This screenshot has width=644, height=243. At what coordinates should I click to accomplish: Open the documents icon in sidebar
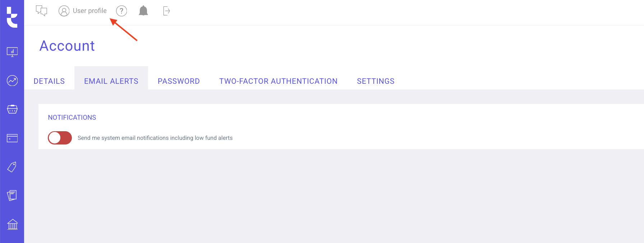click(x=12, y=196)
